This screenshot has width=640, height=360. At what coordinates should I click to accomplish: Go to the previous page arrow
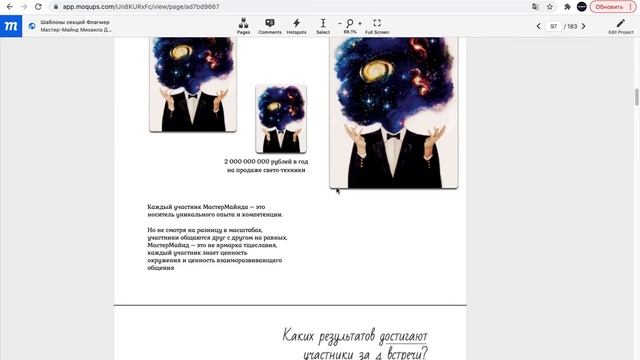click(x=538, y=26)
